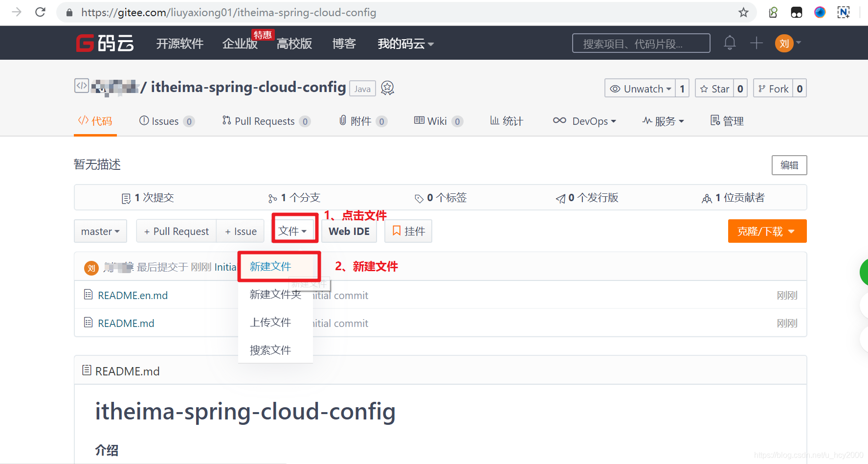Open the 企业版 nav link
This screenshot has width=868, height=464.
pos(240,44)
